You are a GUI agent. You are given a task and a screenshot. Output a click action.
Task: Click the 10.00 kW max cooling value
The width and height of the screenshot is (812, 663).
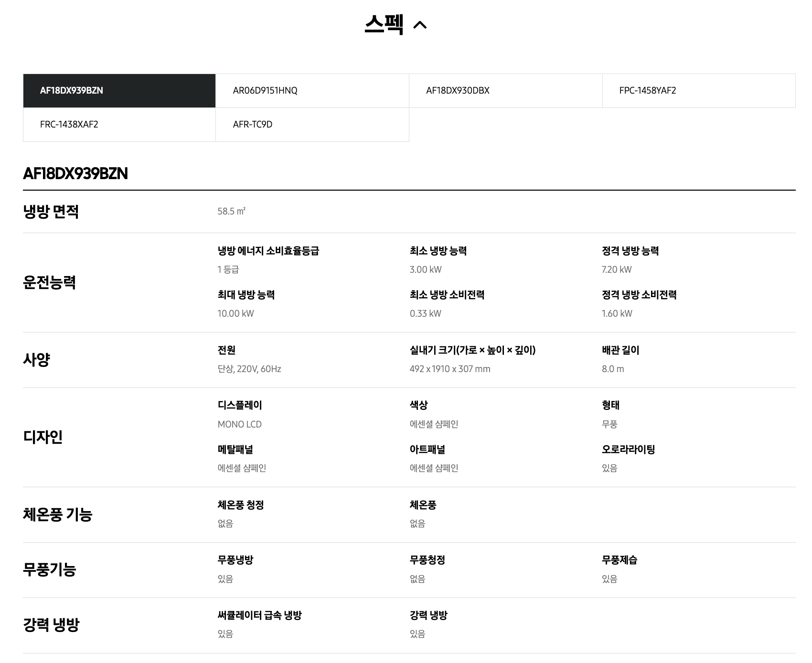(x=236, y=313)
